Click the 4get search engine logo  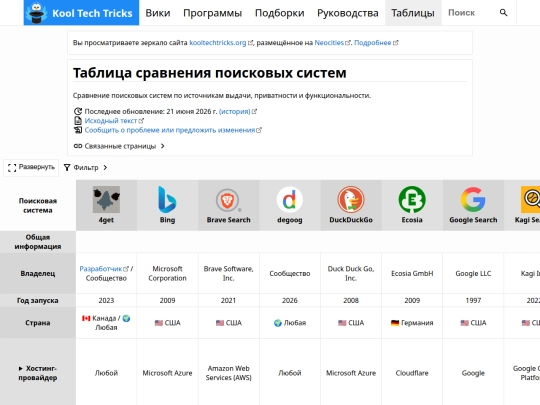point(106,199)
